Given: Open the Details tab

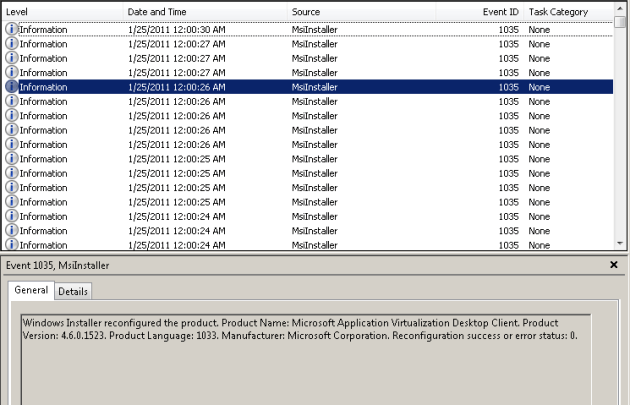Looking at the screenshot, I should tap(73, 291).
